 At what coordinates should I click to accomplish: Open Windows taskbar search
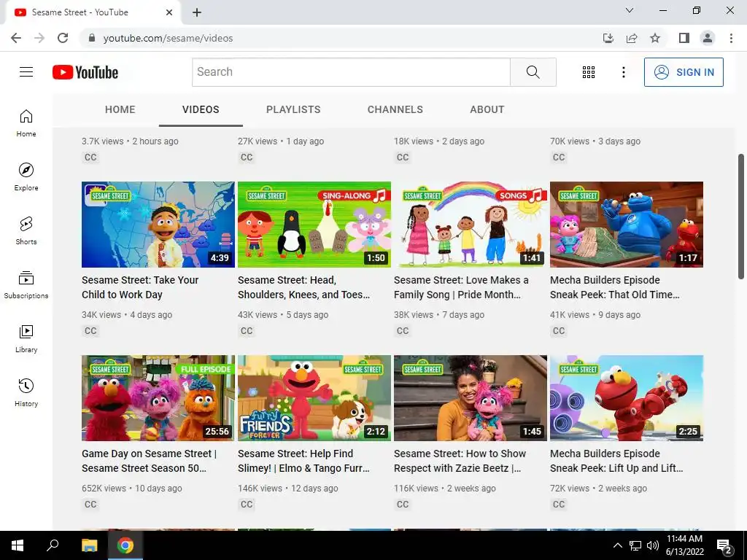coord(53,545)
